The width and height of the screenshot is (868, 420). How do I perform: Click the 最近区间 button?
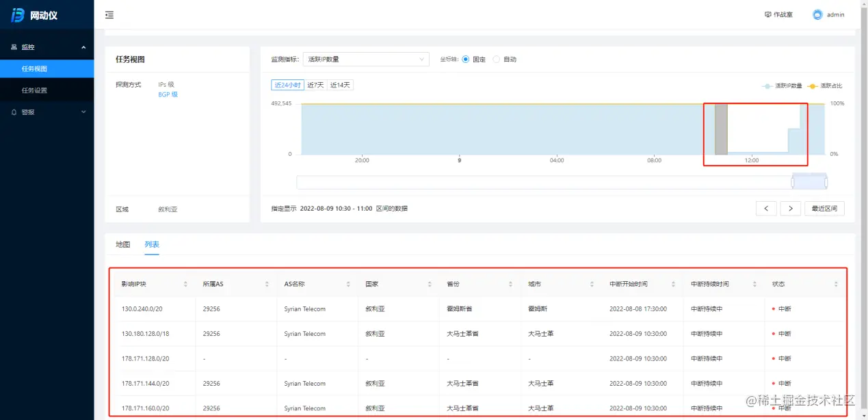824,209
